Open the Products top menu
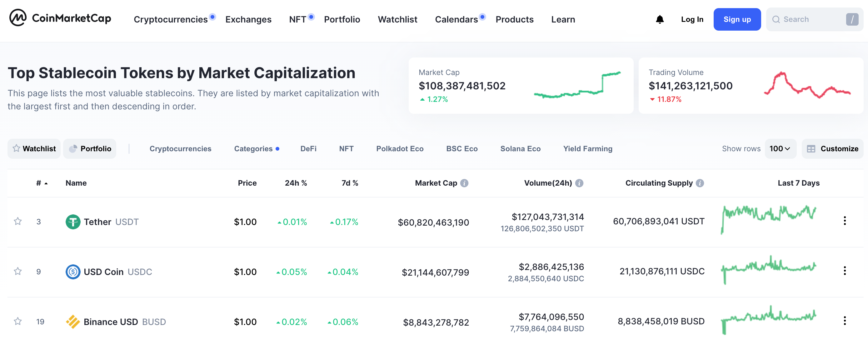The width and height of the screenshot is (868, 345). pyautogui.click(x=515, y=20)
